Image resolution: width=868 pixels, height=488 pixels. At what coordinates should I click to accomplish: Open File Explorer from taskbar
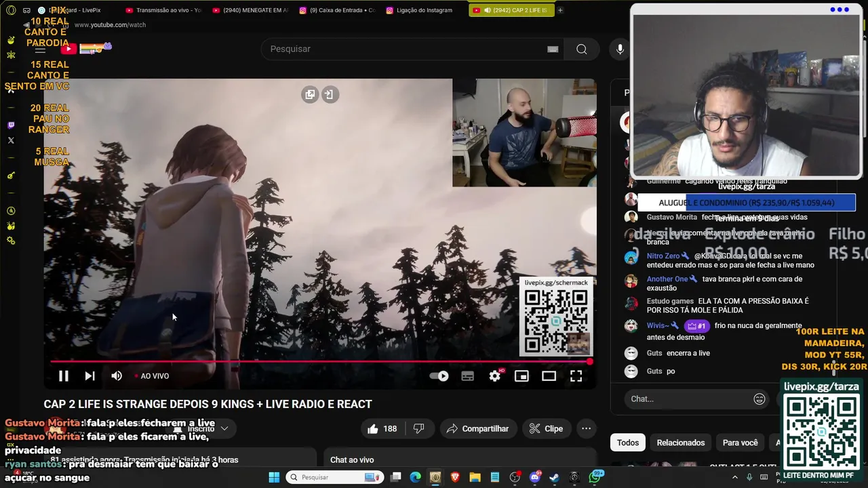click(475, 477)
